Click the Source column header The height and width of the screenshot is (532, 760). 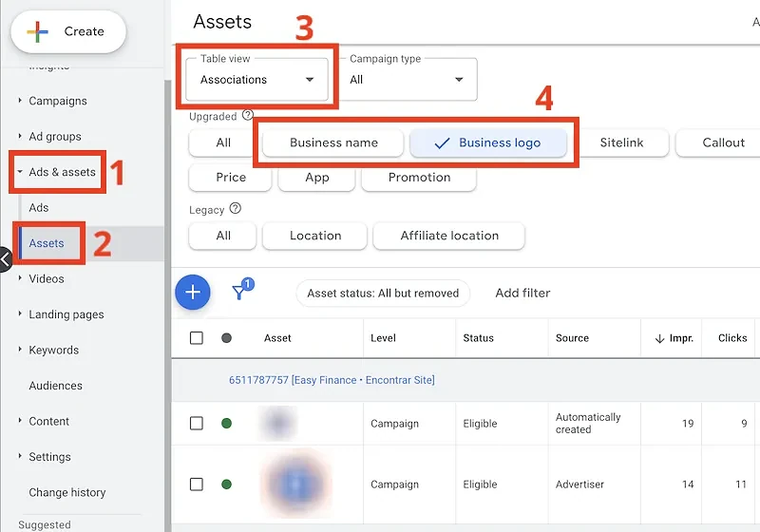click(x=572, y=337)
